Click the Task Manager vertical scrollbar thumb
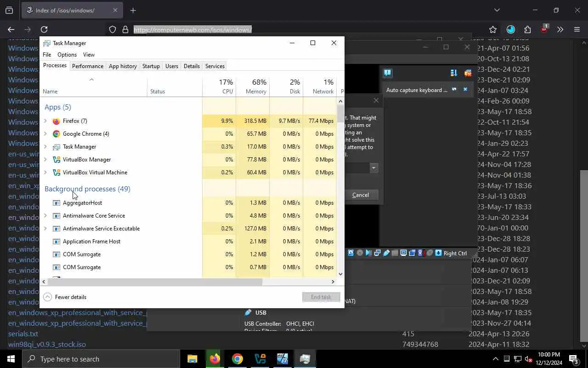The height and width of the screenshot is (368, 588). point(340,114)
